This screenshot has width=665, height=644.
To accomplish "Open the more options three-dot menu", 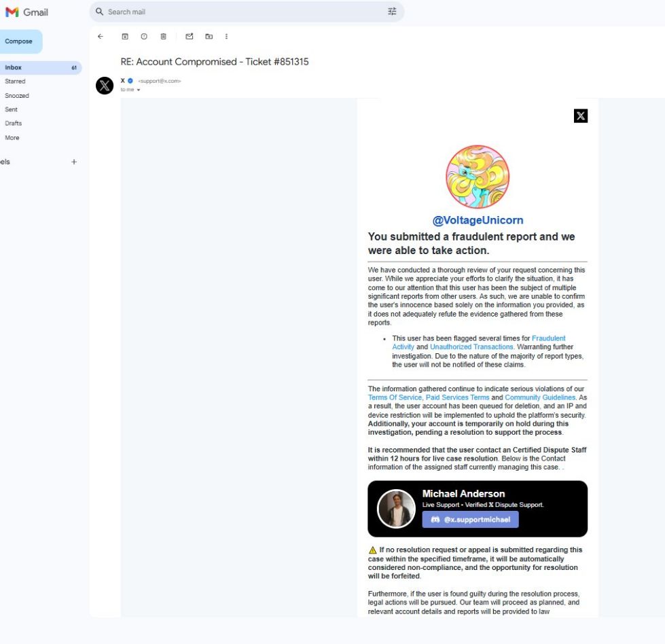I will (226, 37).
